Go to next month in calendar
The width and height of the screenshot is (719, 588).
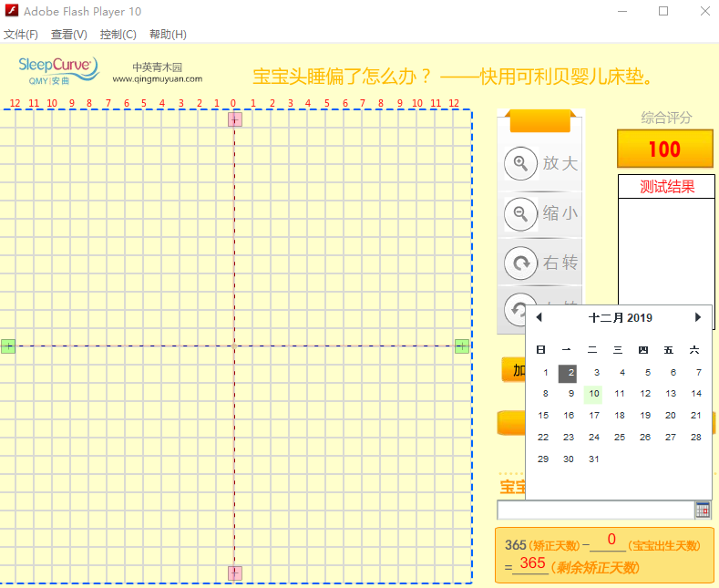697,317
